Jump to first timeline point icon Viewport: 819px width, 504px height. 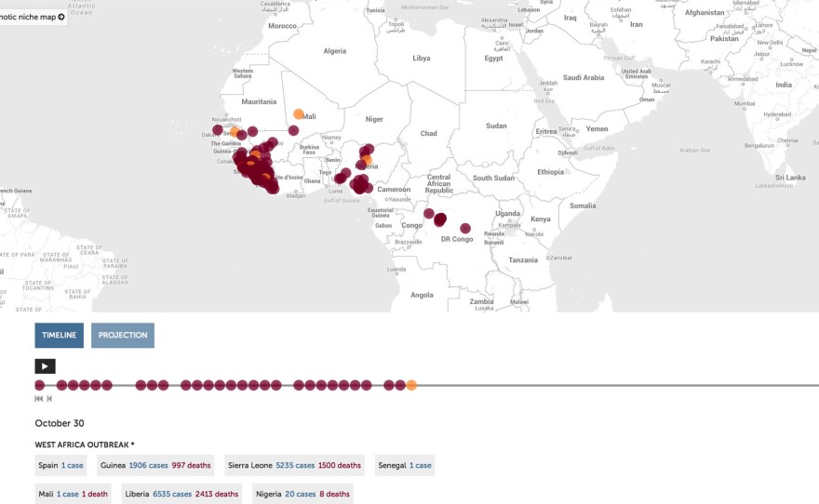pyautogui.click(x=39, y=399)
